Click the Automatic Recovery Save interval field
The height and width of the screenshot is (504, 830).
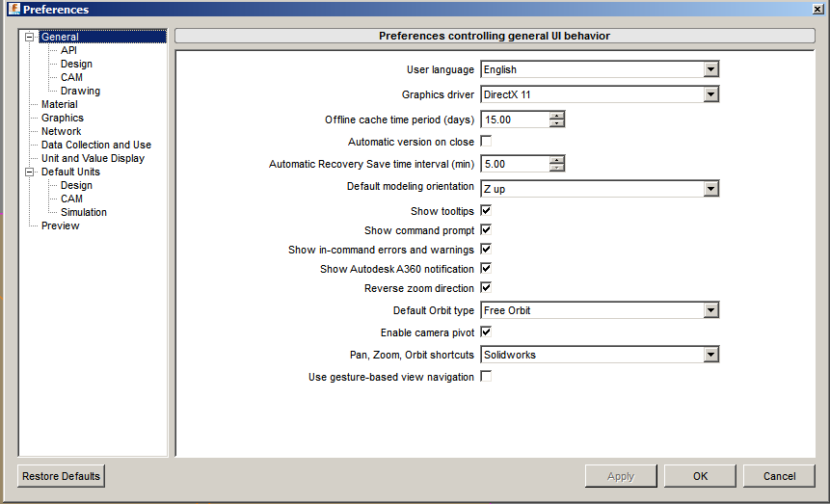tap(515, 164)
